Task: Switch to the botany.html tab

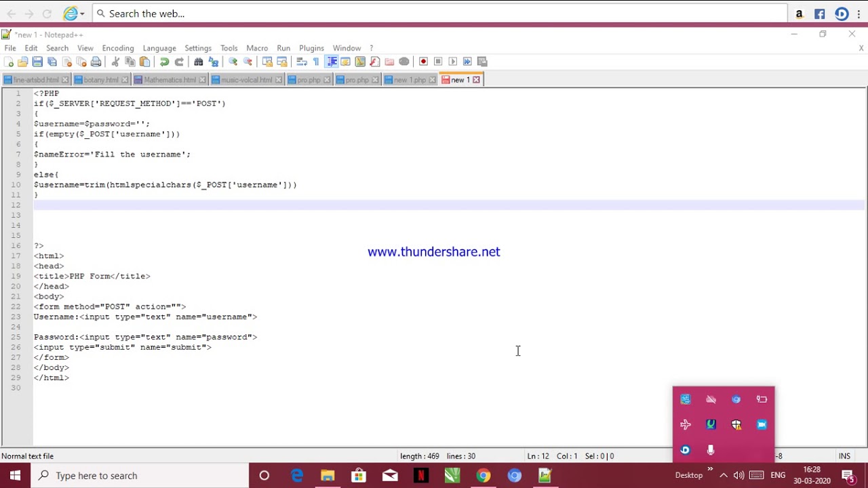Action: 101,80
